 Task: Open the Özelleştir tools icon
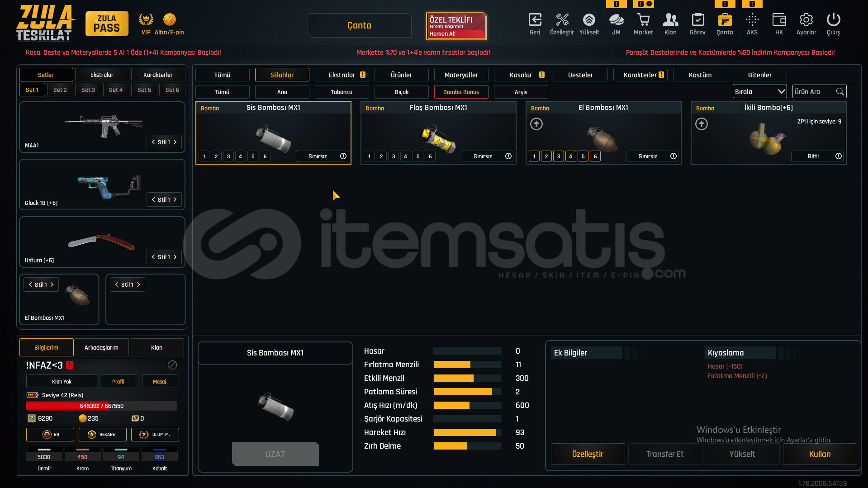(562, 20)
